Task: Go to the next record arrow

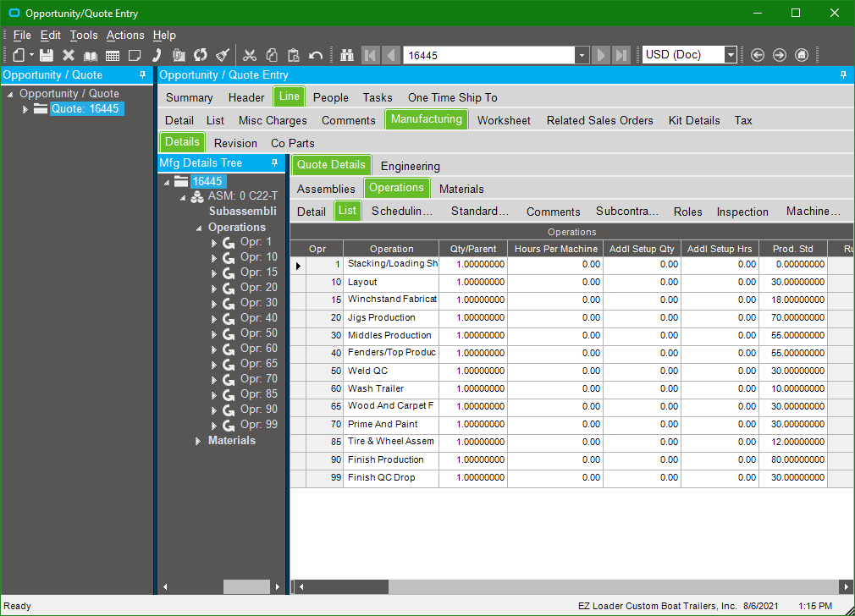Action: pyautogui.click(x=601, y=55)
